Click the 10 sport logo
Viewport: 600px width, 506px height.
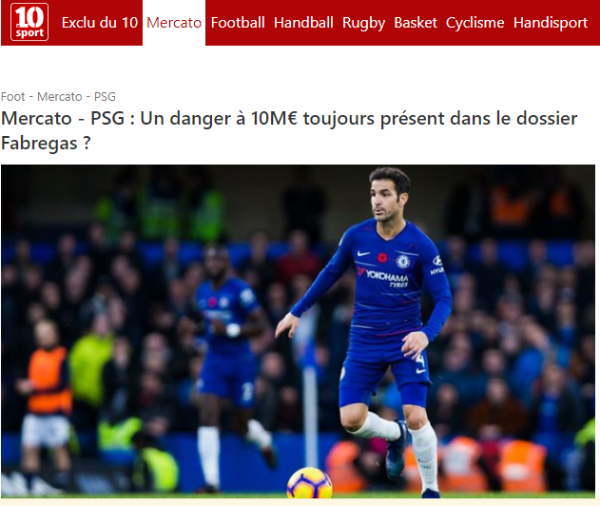click(x=29, y=22)
